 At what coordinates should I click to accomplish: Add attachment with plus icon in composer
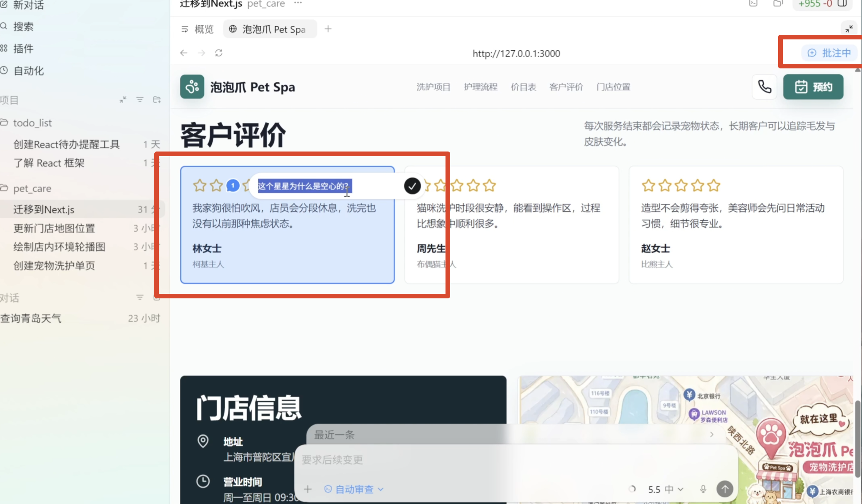[x=308, y=489]
